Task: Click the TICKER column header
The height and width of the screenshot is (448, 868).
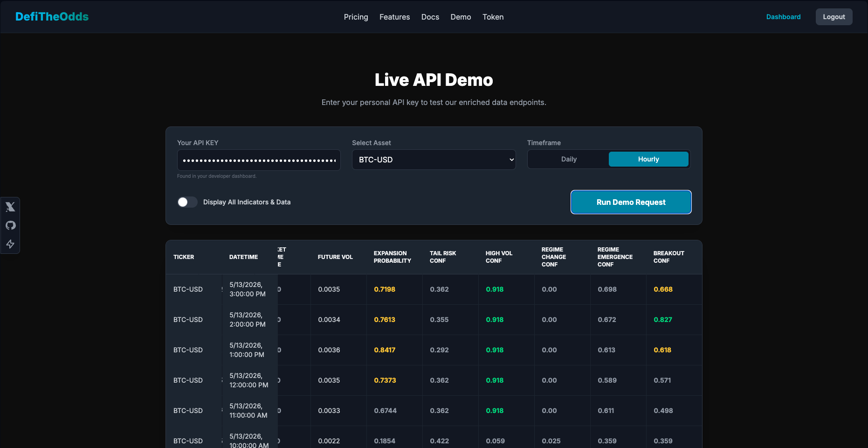Action: point(184,257)
